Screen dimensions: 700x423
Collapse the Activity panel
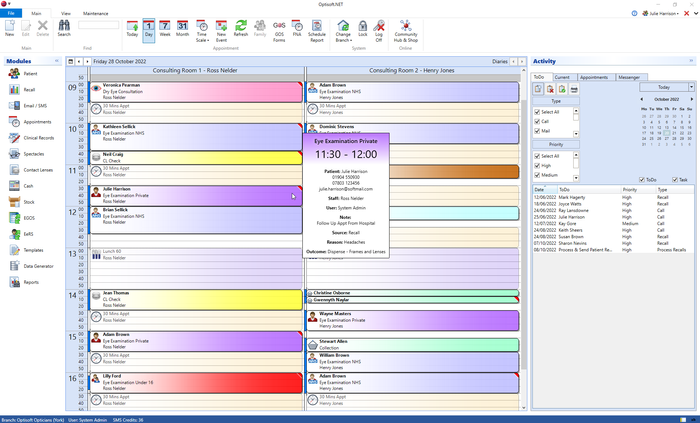click(691, 61)
